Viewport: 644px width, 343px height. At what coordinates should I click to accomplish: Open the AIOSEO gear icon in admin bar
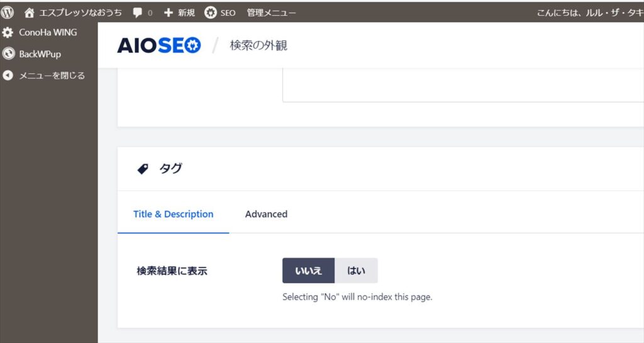point(210,13)
